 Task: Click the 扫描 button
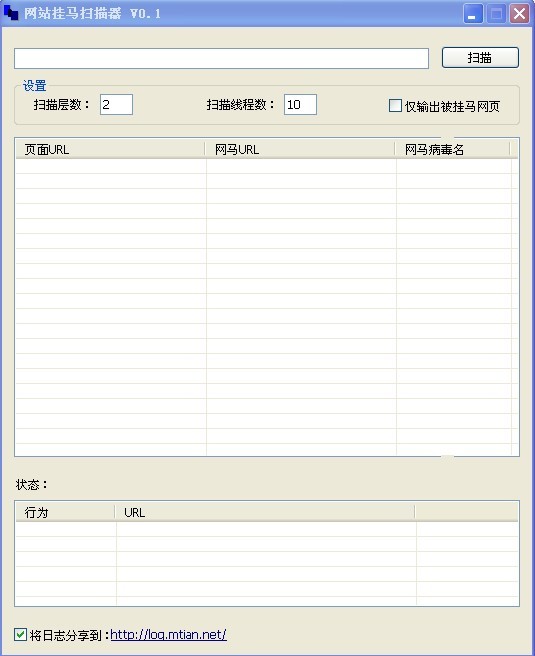point(480,57)
